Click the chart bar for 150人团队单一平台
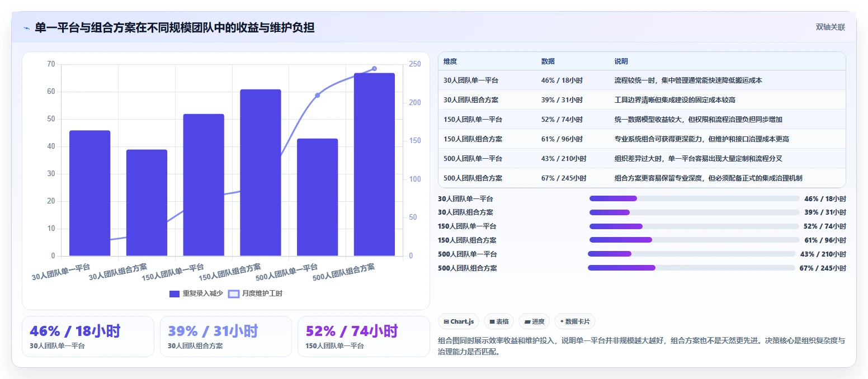 204,185
